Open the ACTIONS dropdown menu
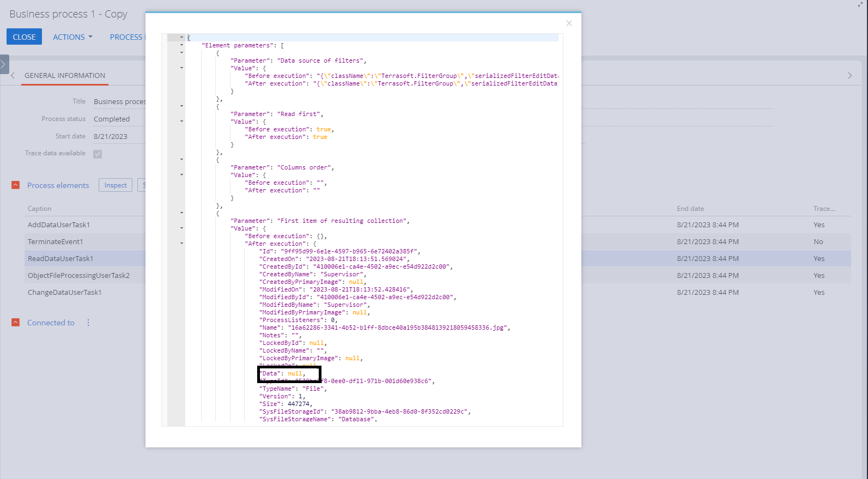 (72, 37)
